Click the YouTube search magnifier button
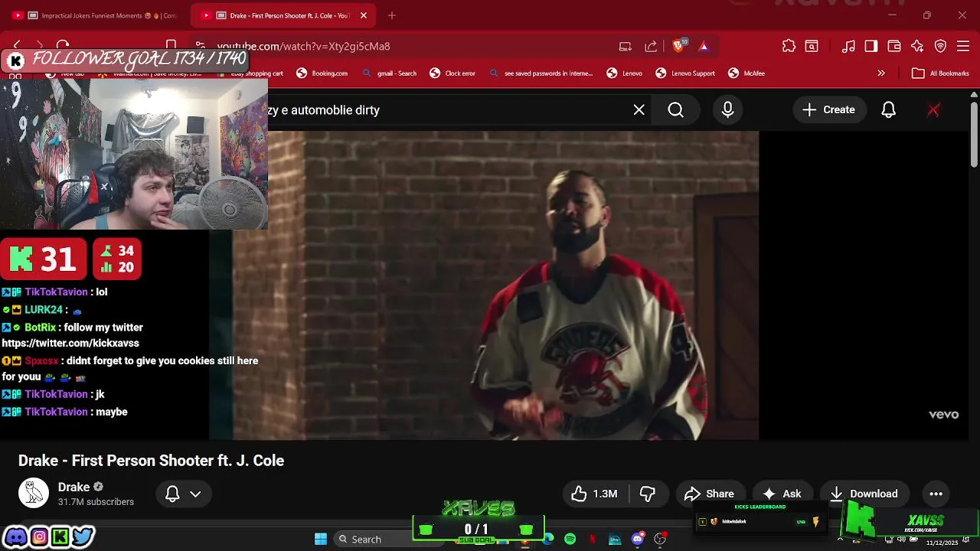980x551 pixels. (x=675, y=110)
